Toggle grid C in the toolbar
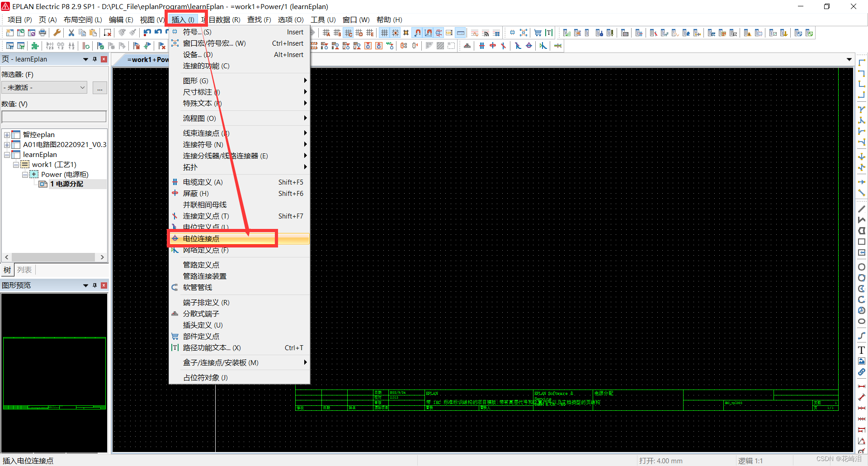 point(348,33)
